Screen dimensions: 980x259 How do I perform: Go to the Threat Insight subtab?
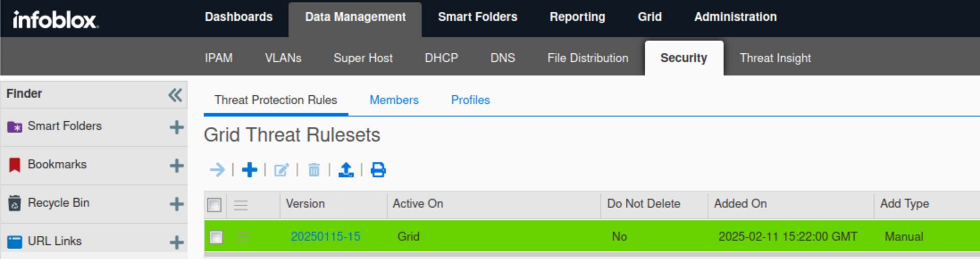click(x=775, y=58)
